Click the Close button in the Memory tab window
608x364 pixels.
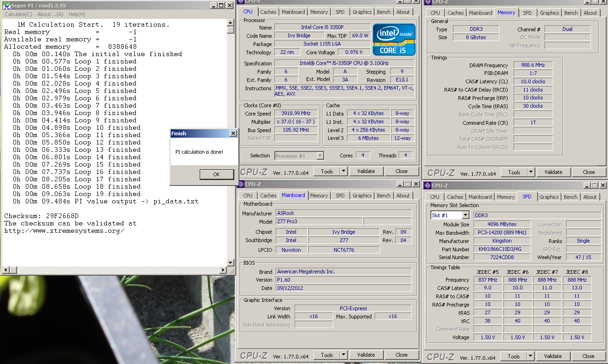589,172
